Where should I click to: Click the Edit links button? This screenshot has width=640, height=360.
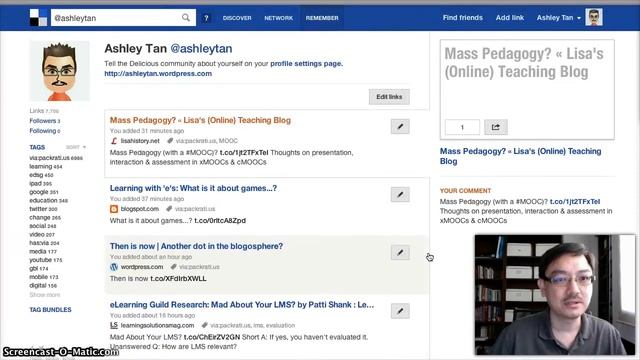(389, 97)
